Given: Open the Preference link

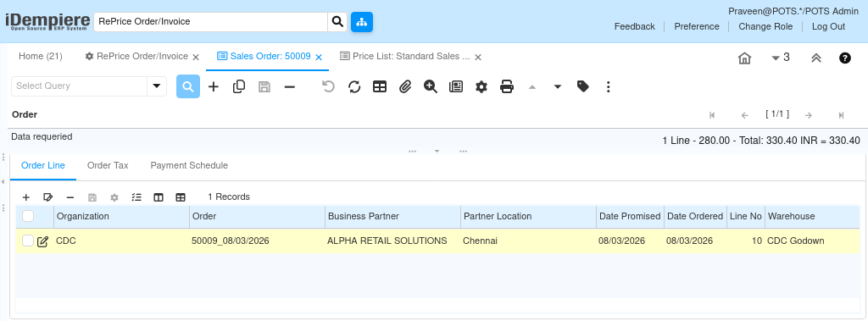Looking at the screenshot, I should pos(697,26).
